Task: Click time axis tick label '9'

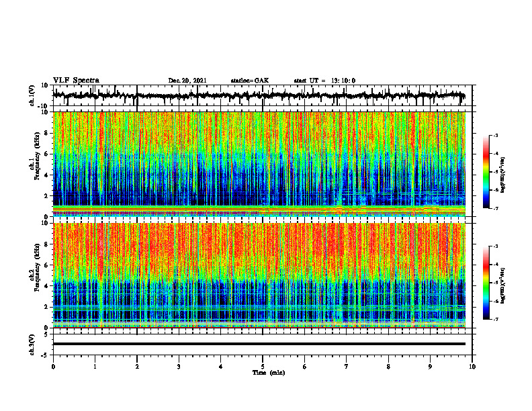Action: [430, 367]
